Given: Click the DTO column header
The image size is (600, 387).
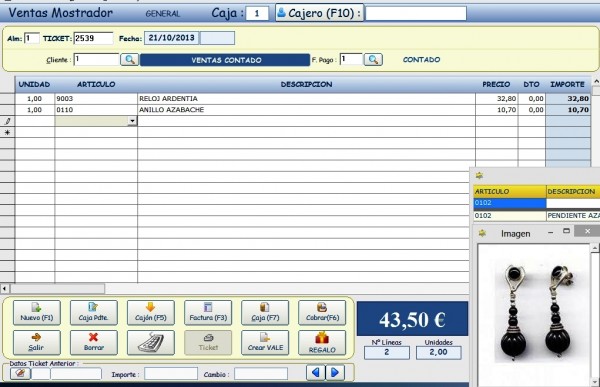Looking at the screenshot, I should 532,84.
